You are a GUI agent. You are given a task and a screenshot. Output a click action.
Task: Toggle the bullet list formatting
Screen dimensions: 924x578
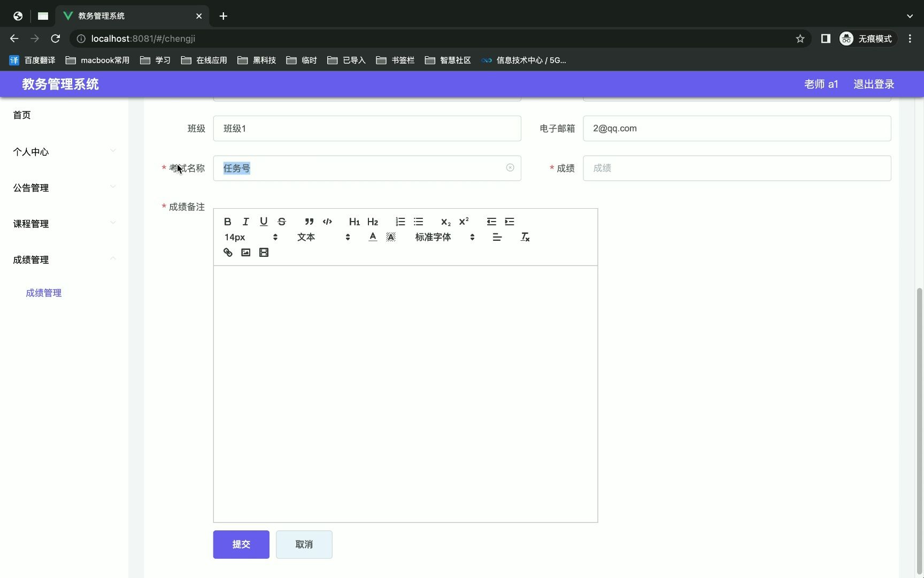(x=418, y=222)
